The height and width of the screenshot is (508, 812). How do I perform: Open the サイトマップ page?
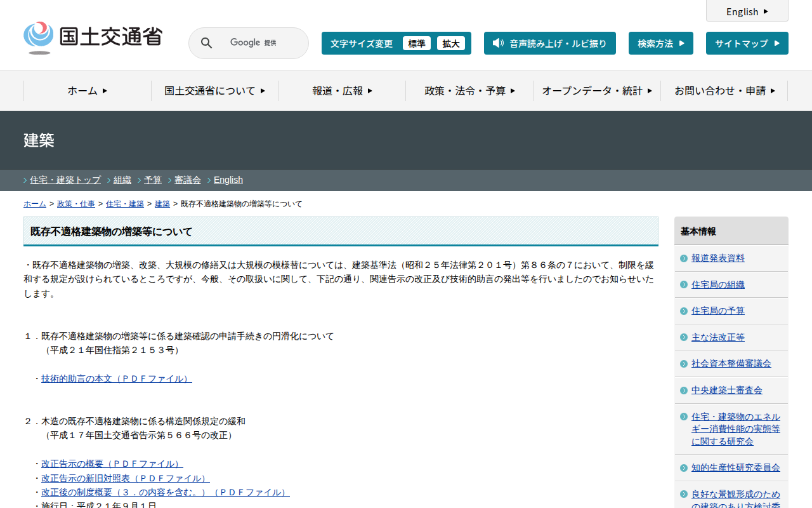pyautogui.click(x=747, y=43)
